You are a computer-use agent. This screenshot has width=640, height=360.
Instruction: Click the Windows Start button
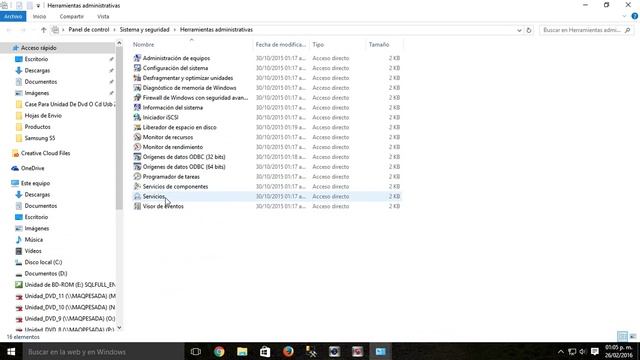[x=11, y=351]
